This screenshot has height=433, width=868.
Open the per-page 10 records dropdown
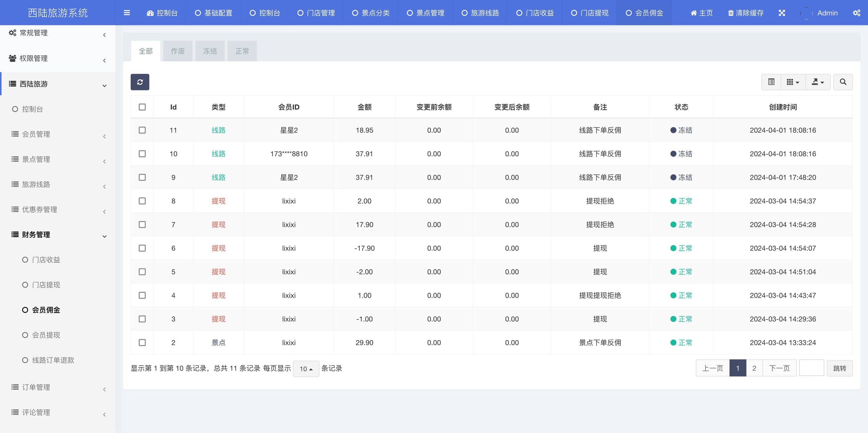pyautogui.click(x=306, y=369)
